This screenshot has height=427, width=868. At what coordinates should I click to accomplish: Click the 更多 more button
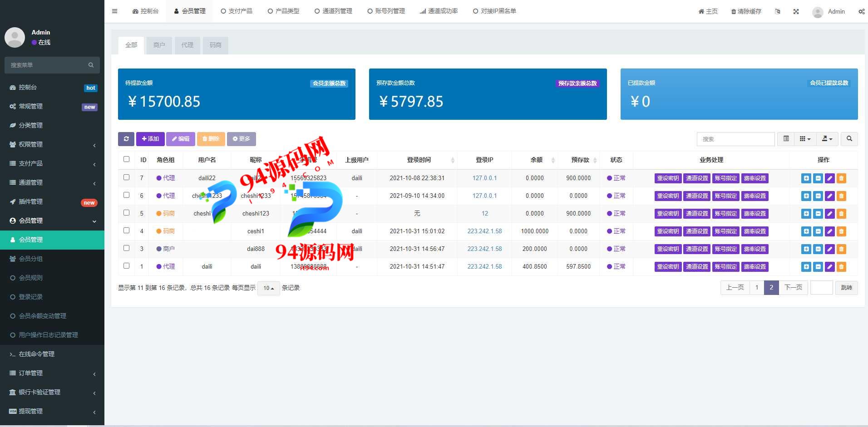[242, 139]
